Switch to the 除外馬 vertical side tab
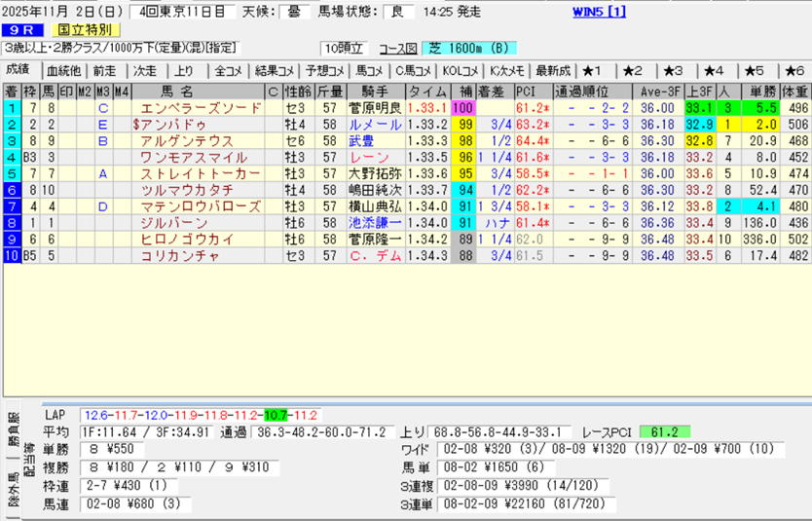 (x=14, y=494)
